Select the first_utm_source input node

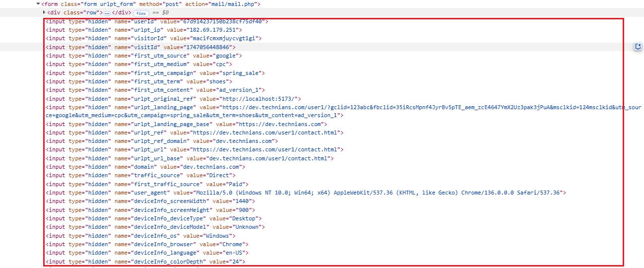(149, 56)
